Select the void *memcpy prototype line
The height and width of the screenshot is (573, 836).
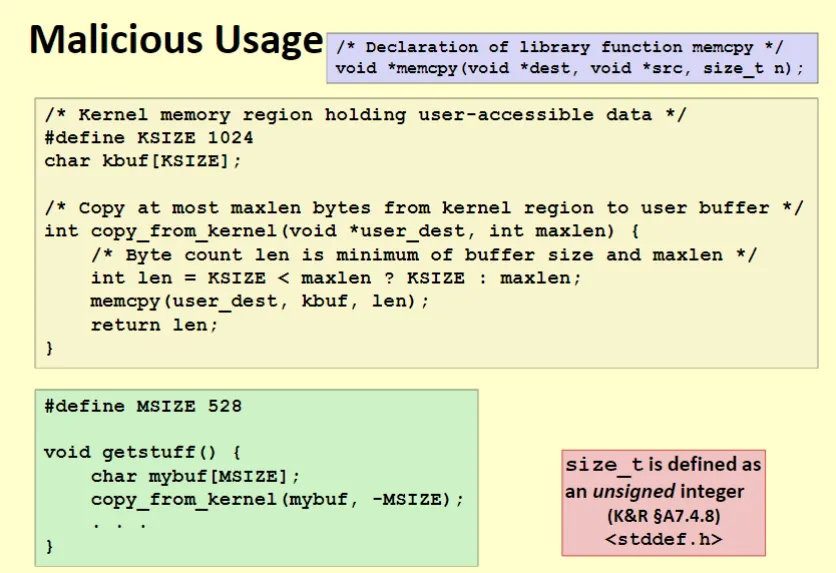(x=569, y=68)
